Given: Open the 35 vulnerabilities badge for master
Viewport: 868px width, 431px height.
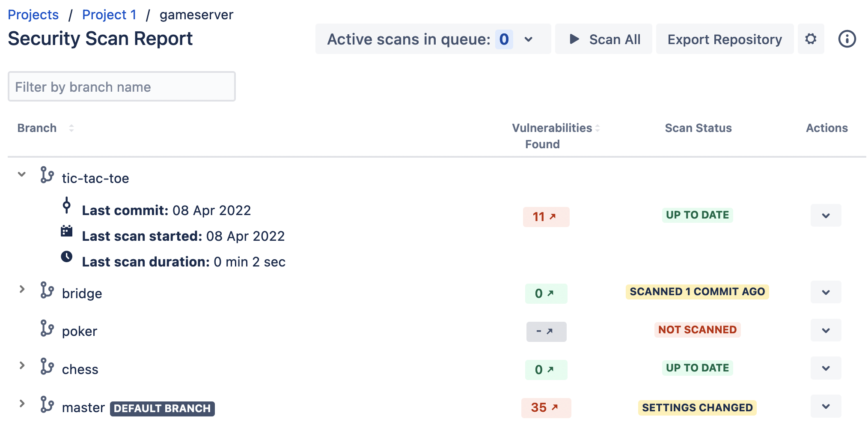Looking at the screenshot, I should click(546, 407).
